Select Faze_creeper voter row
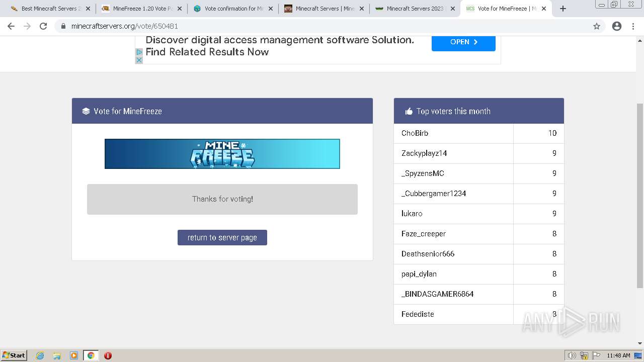The image size is (644, 362). tap(478, 234)
